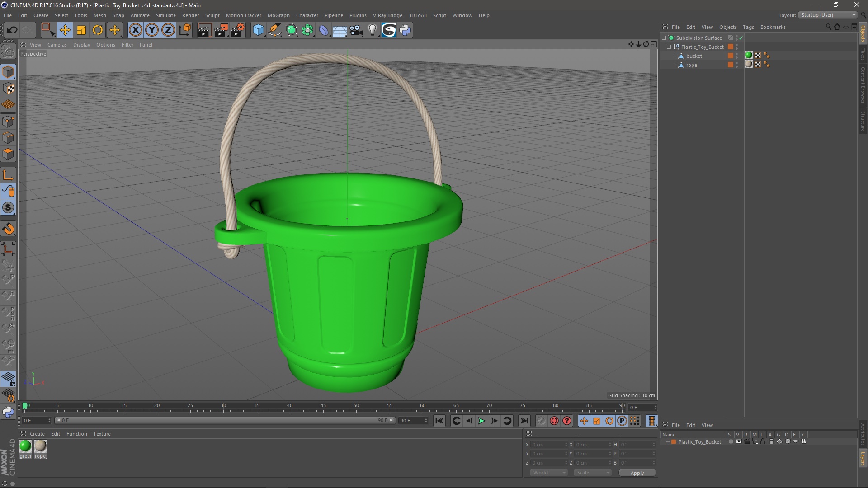Click the World coordinate dropdown
Viewport: 868px width, 488px height.
click(x=546, y=472)
